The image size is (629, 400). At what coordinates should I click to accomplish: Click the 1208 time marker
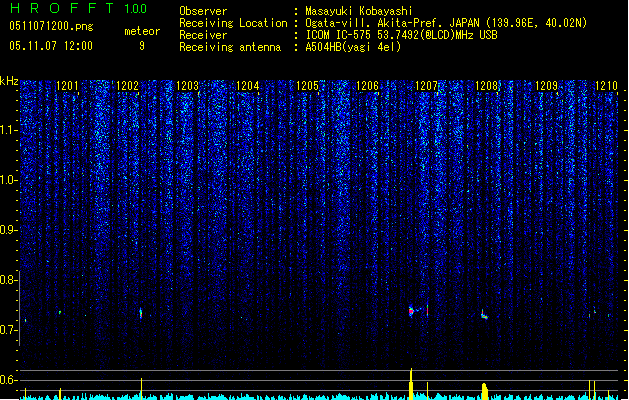[x=487, y=86]
